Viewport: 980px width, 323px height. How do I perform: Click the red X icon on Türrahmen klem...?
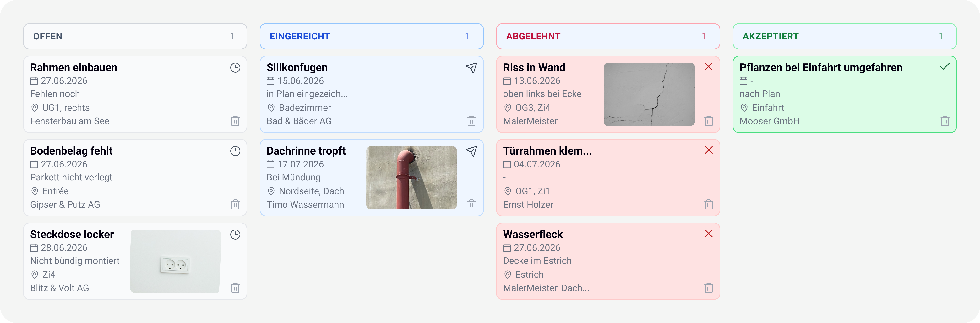[x=708, y=150]
